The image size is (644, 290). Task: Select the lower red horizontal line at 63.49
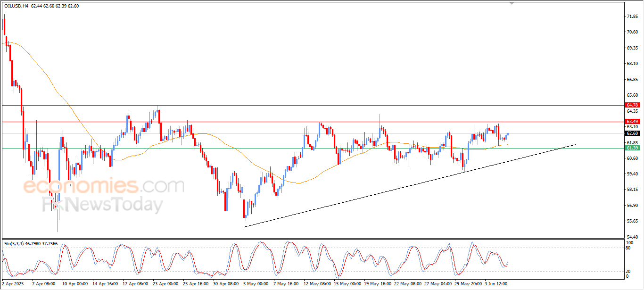tap(312, 122)
